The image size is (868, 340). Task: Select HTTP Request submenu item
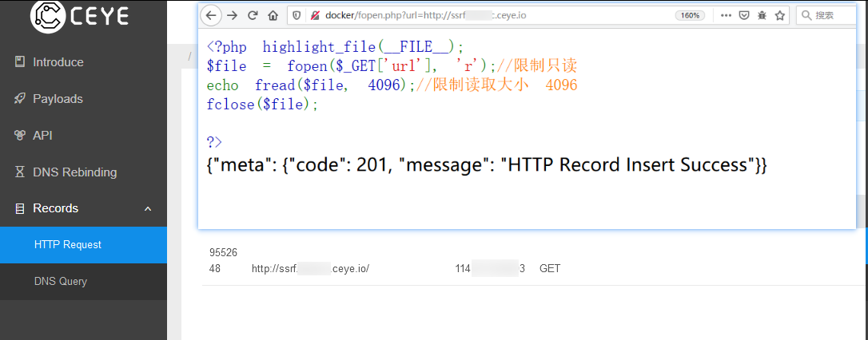pyautogui.click(x=83, y=244)
